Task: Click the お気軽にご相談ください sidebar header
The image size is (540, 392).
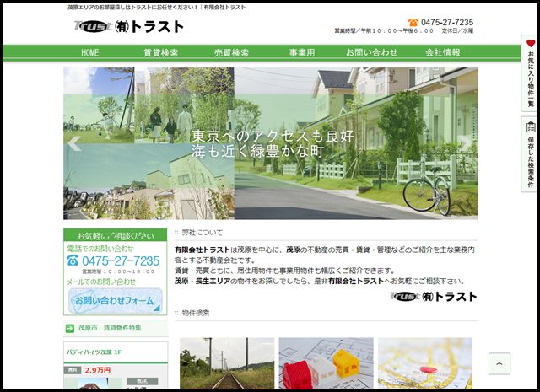Action: click(116, 236)
